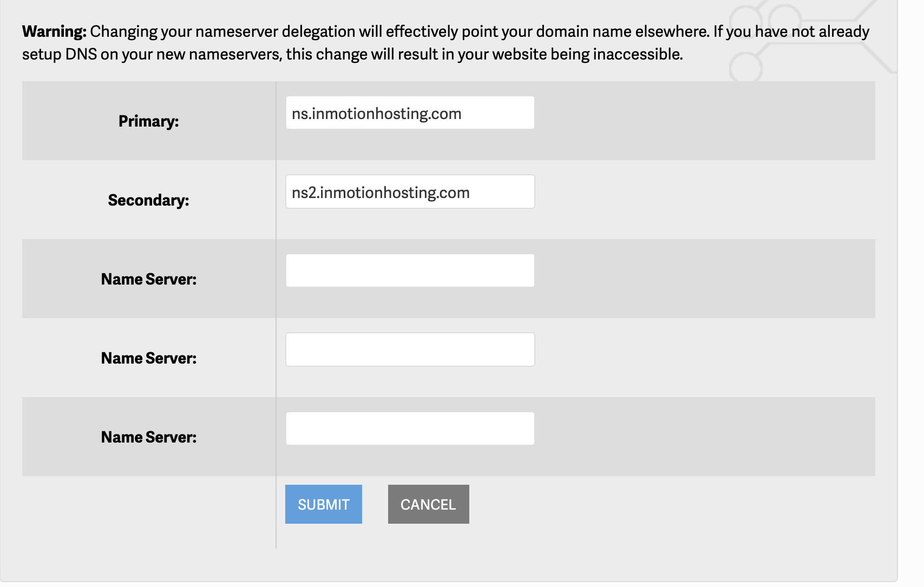Click the "Primary:" label
Screen dimensions: 924x587
[148, 121]
